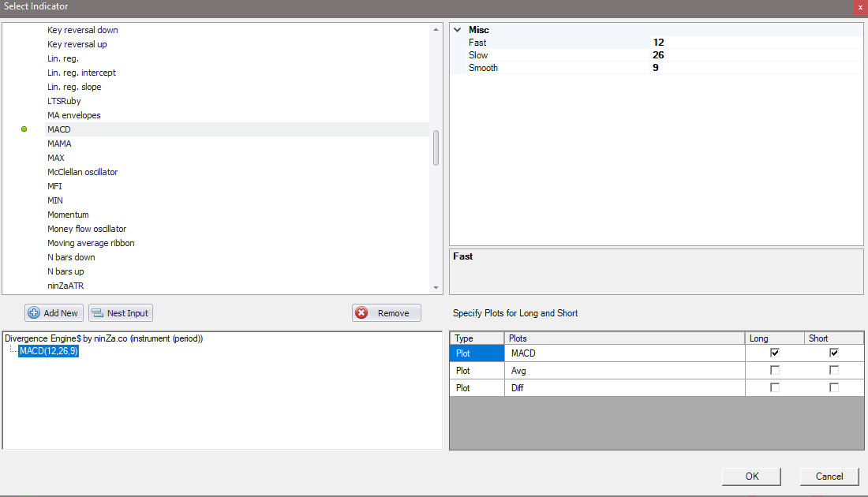This screenshot has height=497, width=868.
Task: Click the Smooth property label
Action: (x=483, y=68)
